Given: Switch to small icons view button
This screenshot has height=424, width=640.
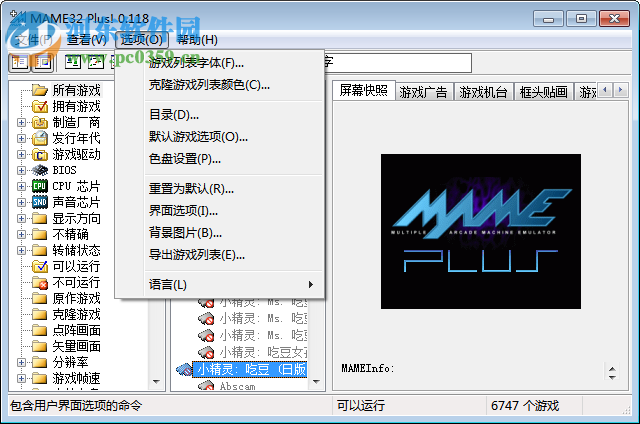Looking at the screenshot, I should click(x=96, y=62).
